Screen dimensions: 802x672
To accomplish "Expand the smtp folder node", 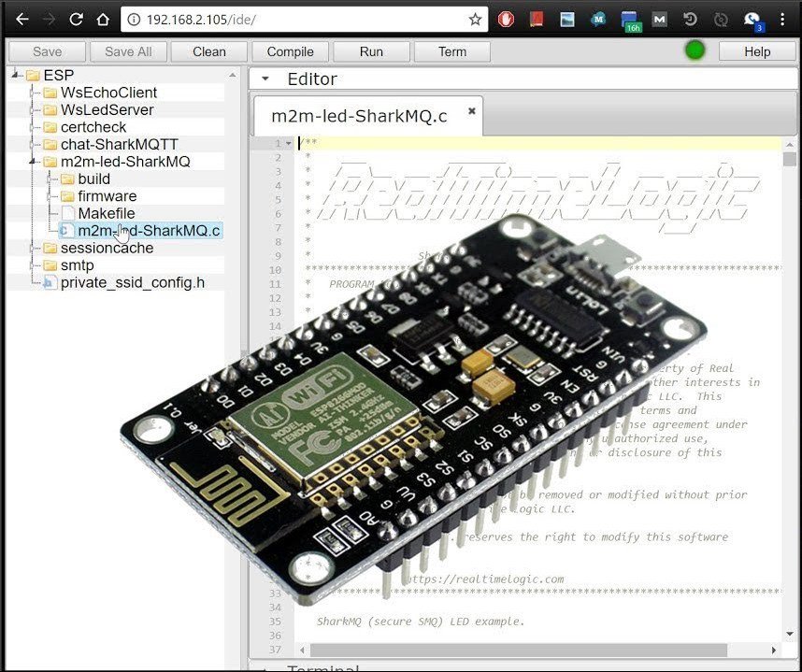I will pyautogui.click(x=34, y=265).
